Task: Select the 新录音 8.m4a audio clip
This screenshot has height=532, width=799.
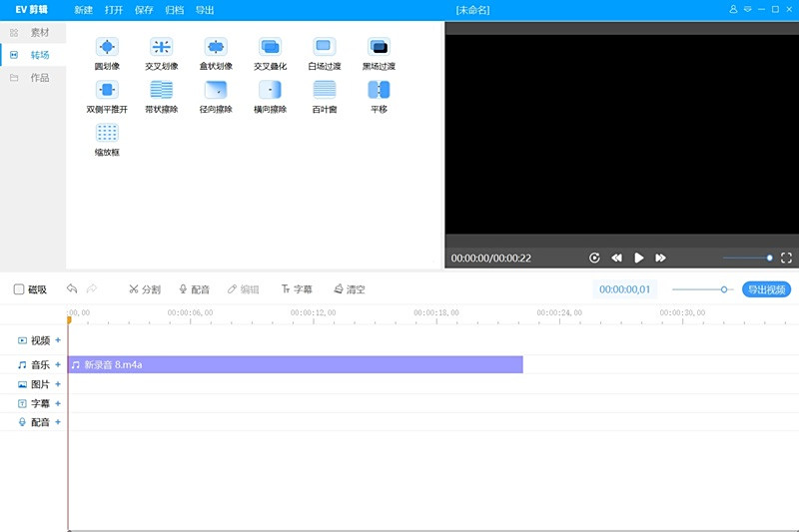Action: point(295,365)
